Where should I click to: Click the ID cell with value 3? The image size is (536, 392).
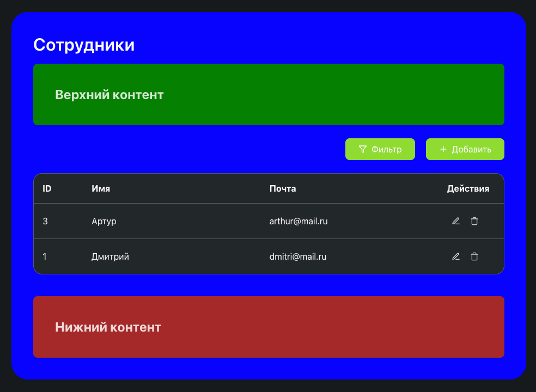click(x=45, y=221)
